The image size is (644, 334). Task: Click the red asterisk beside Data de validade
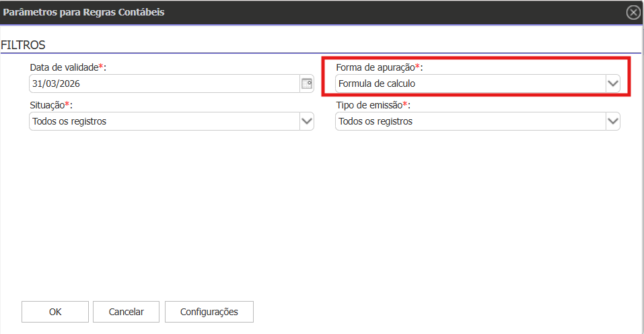click(x=101, y=67)
